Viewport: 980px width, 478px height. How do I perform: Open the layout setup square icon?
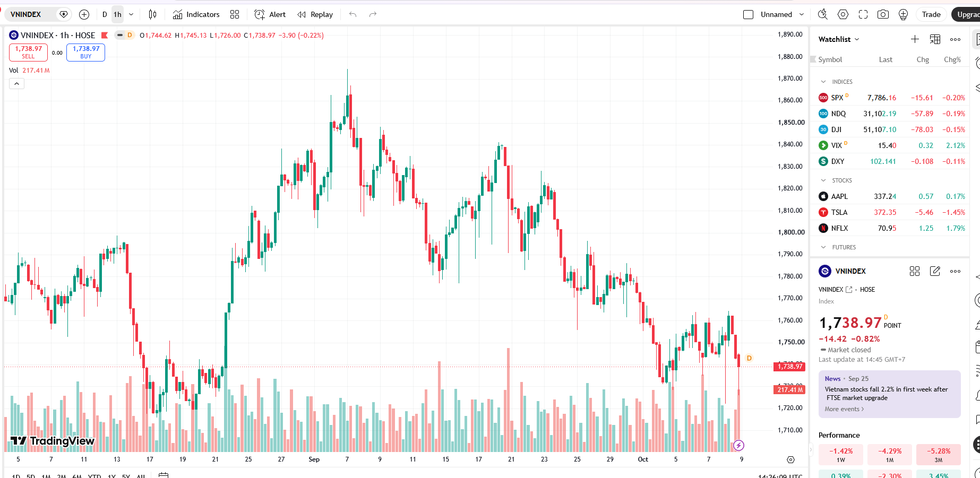coord(748,14)
